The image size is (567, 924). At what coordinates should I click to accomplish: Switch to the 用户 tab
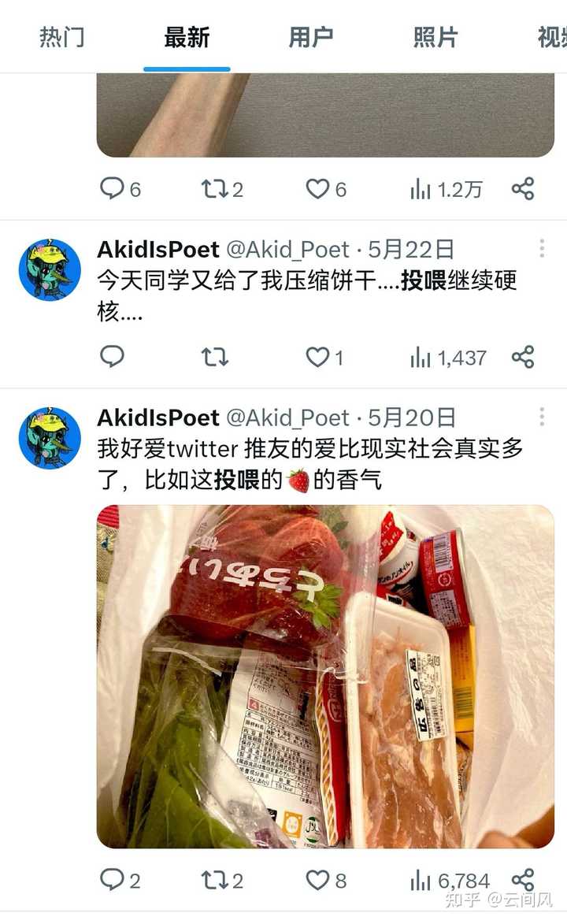(310, 37)
